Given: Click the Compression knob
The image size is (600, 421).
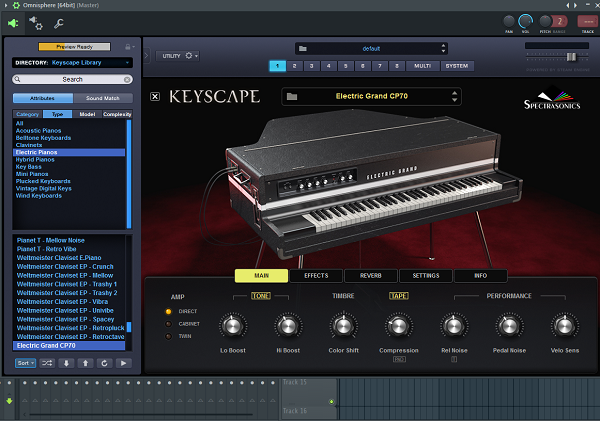Looking at the screenshot, I should coord(398,326).
